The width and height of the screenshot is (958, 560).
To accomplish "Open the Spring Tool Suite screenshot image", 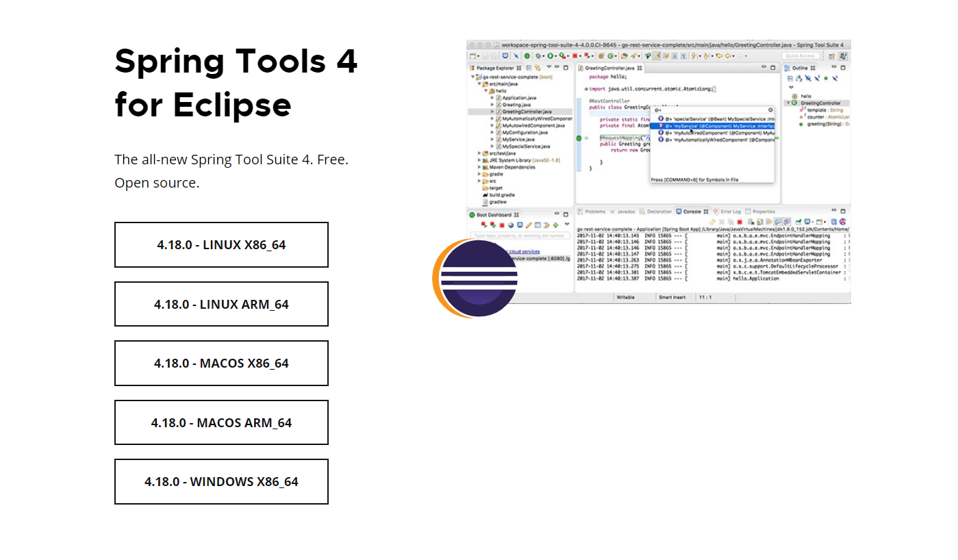I will click(x=659, y=171).
